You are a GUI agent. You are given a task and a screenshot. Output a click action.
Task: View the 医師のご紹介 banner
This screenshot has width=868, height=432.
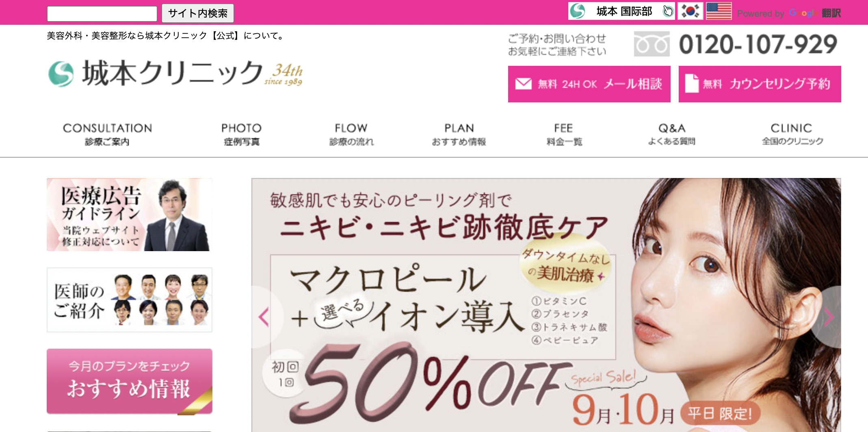coord(130,300)
